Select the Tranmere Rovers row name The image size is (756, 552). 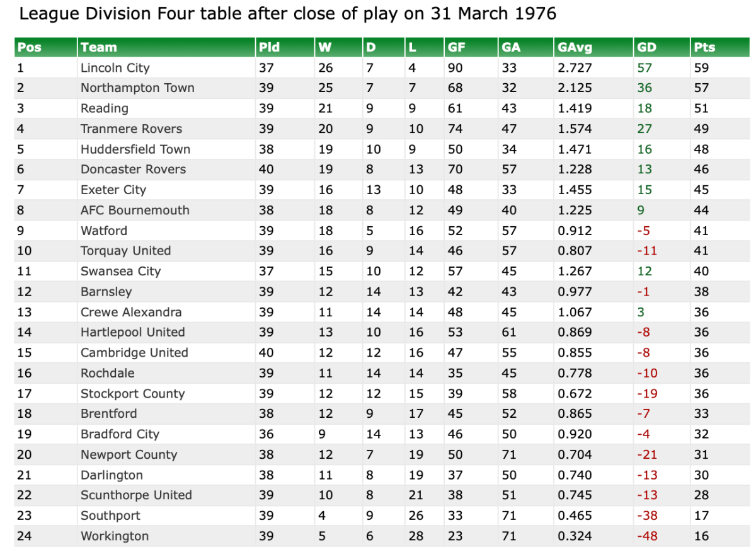[x=131, y=129]
